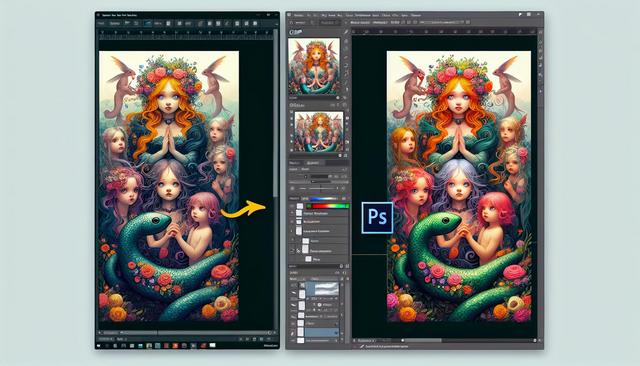Click the artwork canvas in the left window
This screenshot has width=640, height=366.
tap(169, 186)
